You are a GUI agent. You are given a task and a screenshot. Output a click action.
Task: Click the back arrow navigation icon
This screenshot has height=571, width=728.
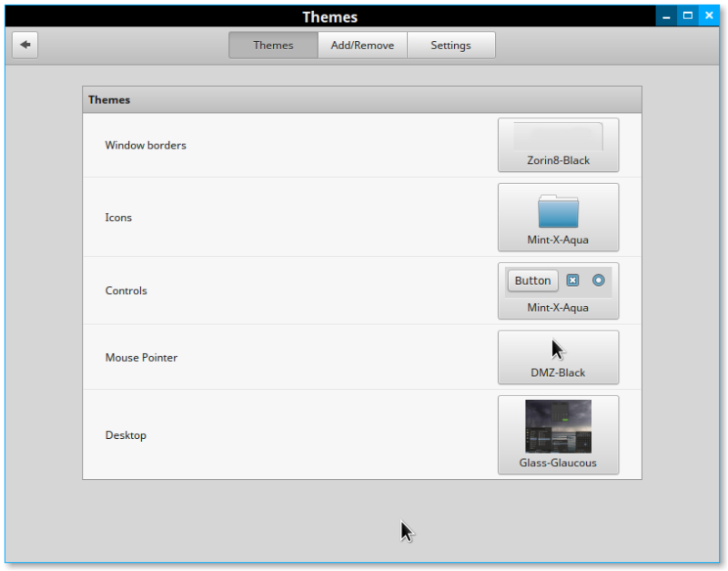(25, 45)
